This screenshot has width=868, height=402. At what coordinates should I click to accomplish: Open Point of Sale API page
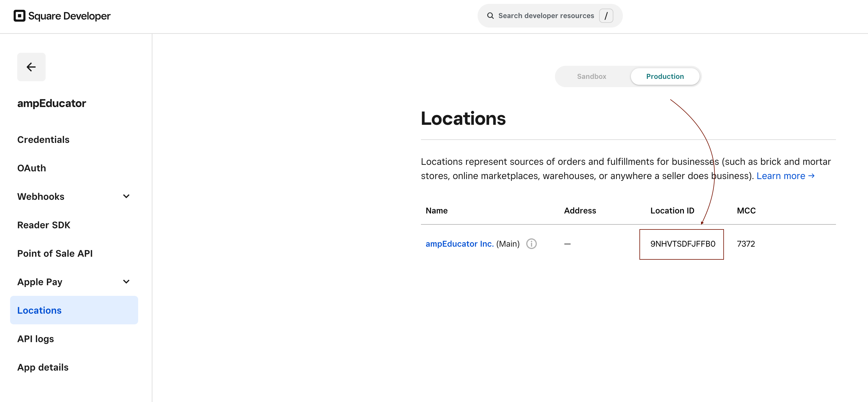[55, 253]
